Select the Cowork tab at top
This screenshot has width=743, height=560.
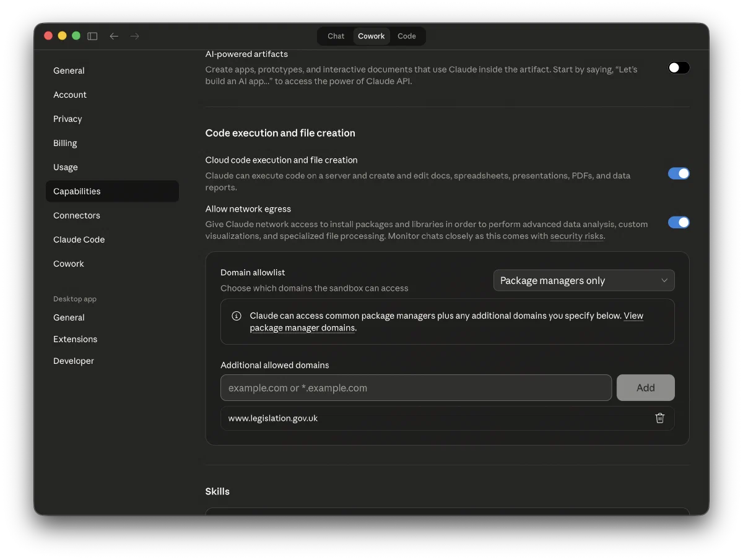(371, 36)
